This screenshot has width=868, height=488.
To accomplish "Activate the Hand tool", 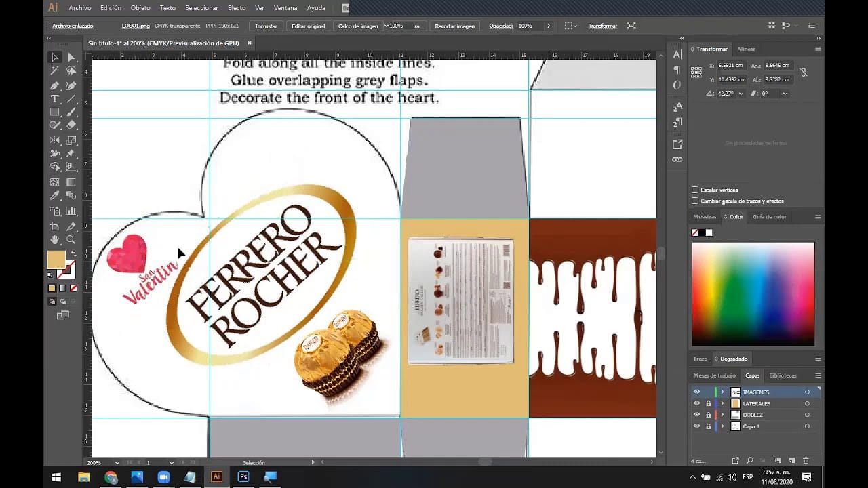I will [x=55, y=240].
